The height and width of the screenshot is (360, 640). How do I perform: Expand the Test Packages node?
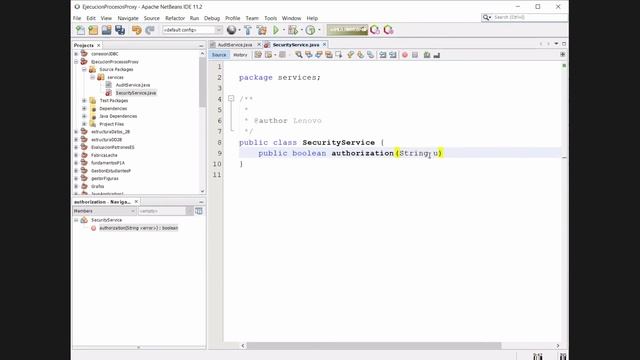coord(84,100)
